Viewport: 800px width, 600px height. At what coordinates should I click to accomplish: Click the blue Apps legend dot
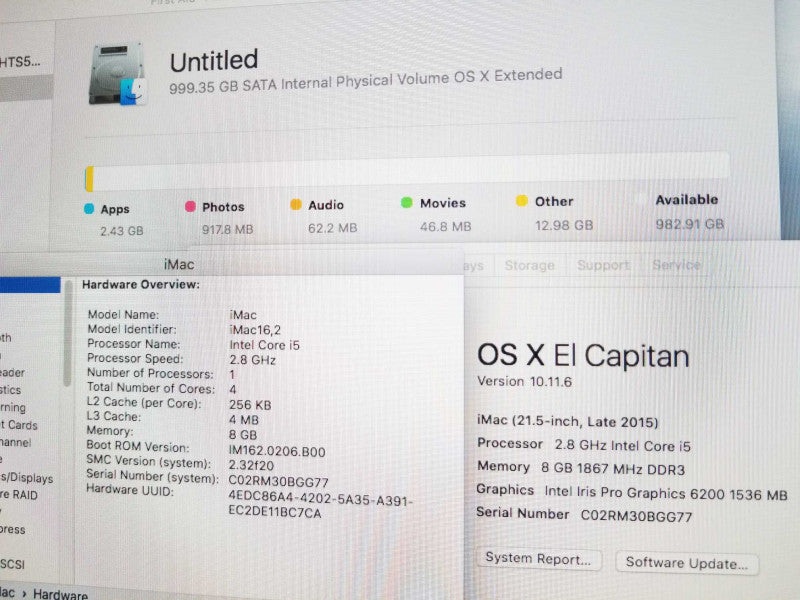(x=89, y=209)
